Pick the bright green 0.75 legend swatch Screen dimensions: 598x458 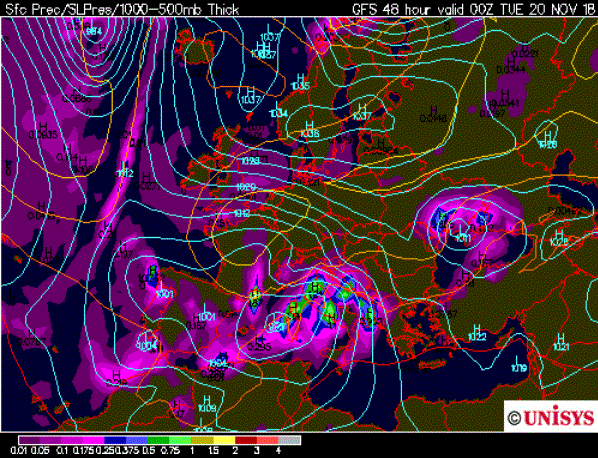(x=181, y=440)
